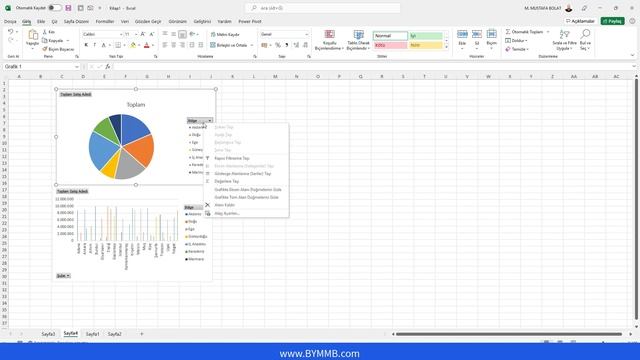The image size is (640, 360).
Task: Click the Yapıştır paste clipboard icon
Action: [33, 35]
